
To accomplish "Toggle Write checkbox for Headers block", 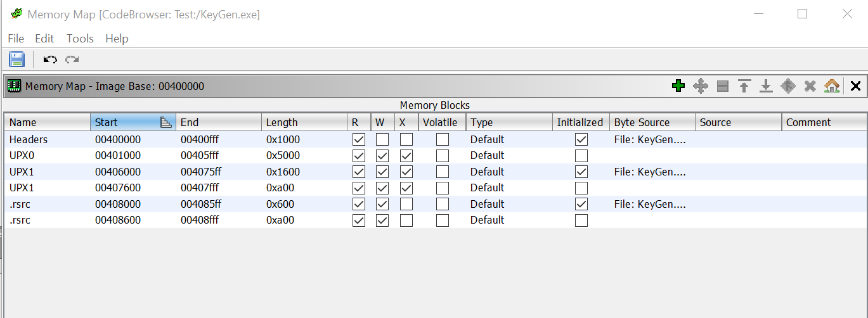I will click(x=382, y=139).
